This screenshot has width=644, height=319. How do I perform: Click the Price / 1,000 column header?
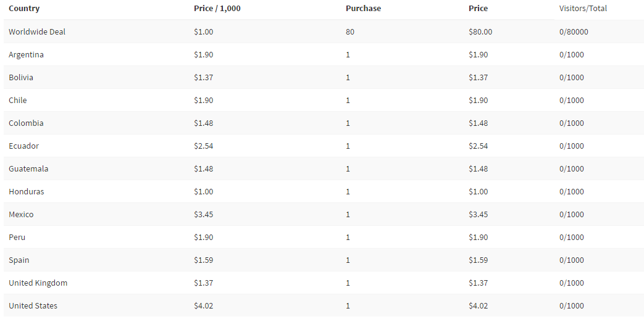(217, 9)
